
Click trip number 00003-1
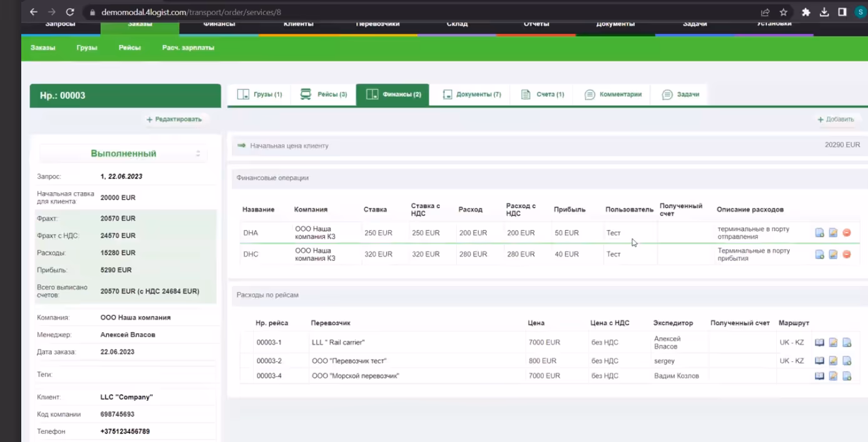pos(269,343)
